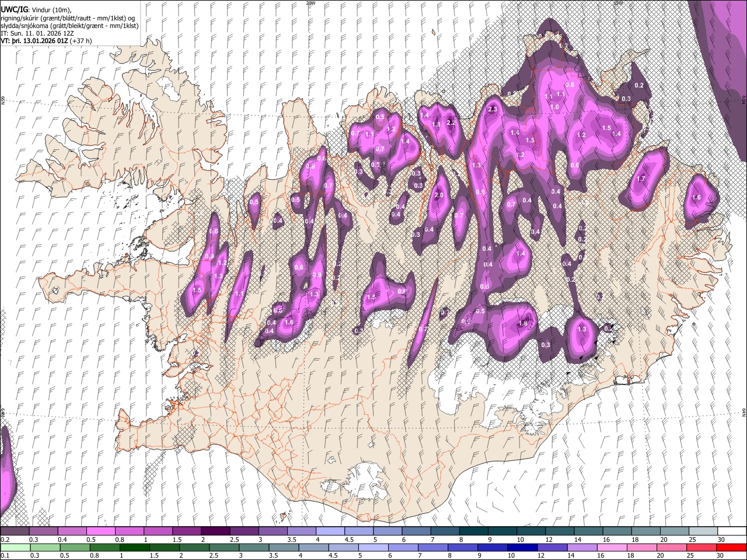Click the darkest green swatch between 1 and 1.5
747x560 pixels.
coord(134,547)
